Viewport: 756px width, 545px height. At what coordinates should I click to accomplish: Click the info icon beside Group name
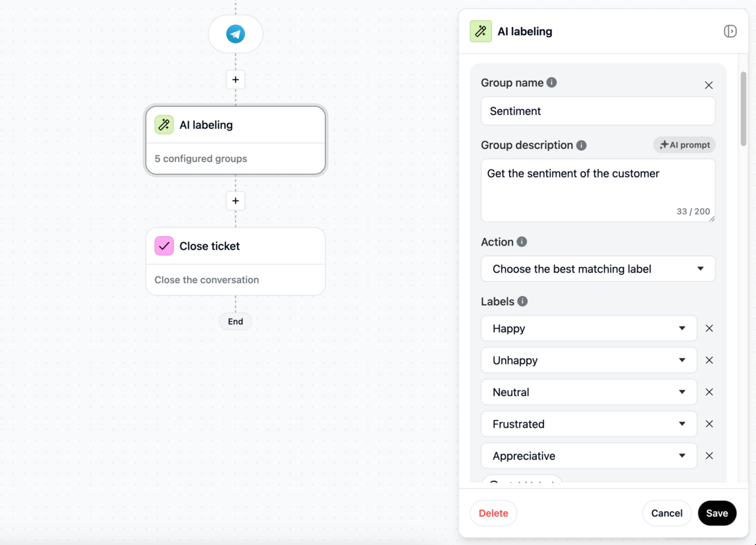click(551, 82)
